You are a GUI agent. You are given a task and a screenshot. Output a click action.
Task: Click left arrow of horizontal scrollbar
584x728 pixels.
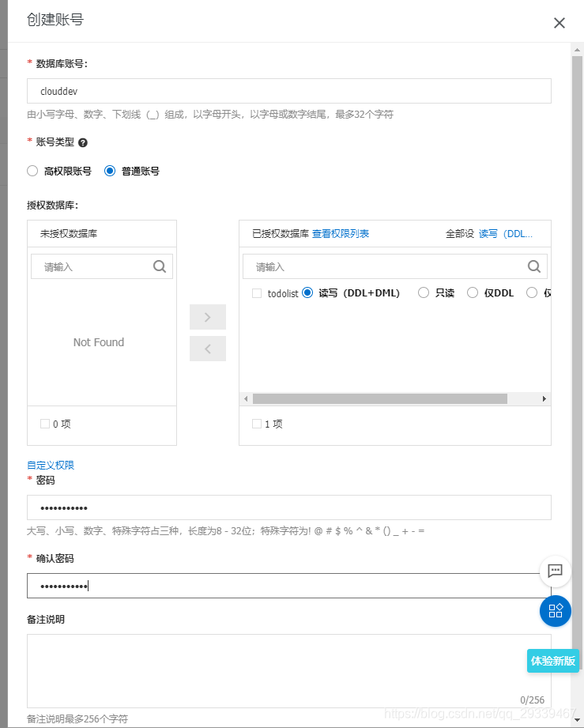pos(246,399)
